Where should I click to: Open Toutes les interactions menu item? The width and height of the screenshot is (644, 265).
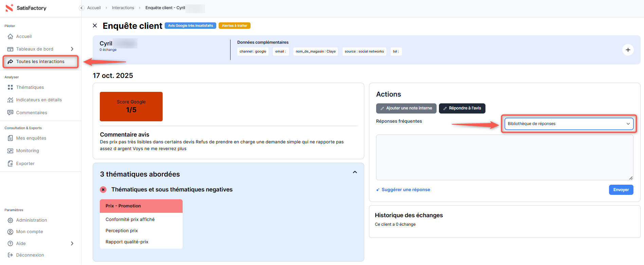[40, 62]
